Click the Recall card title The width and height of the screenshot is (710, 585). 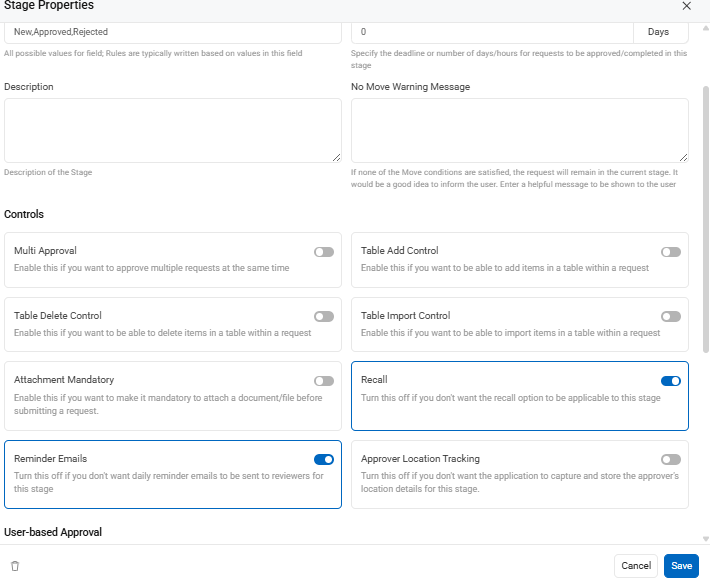coord(374,379)
